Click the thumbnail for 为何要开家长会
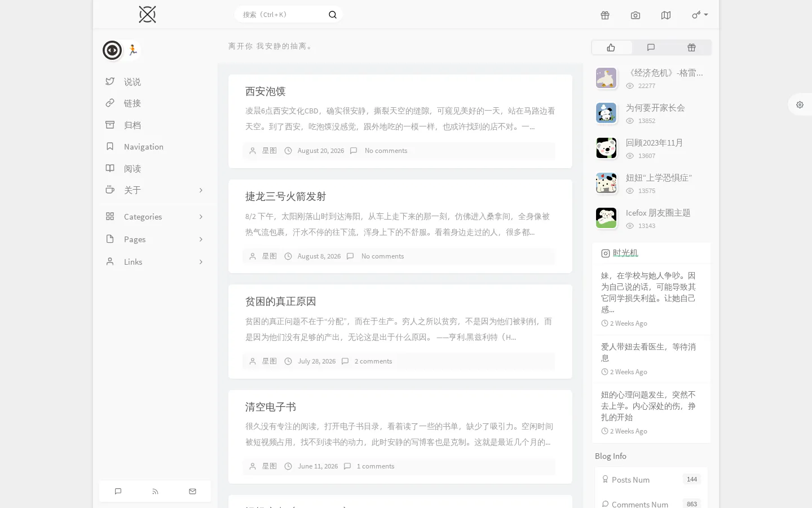The image size is (812, 508). point(606,113)
